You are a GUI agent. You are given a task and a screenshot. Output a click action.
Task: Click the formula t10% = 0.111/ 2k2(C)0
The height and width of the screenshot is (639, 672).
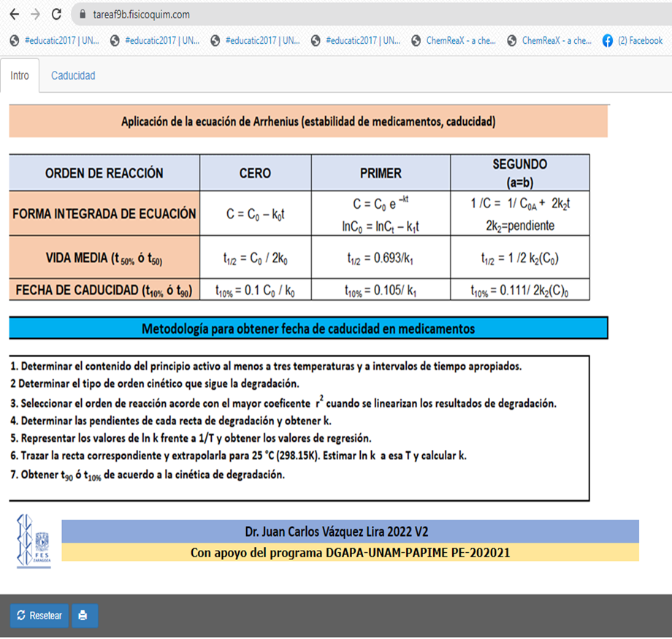click(x=520, y=291)
